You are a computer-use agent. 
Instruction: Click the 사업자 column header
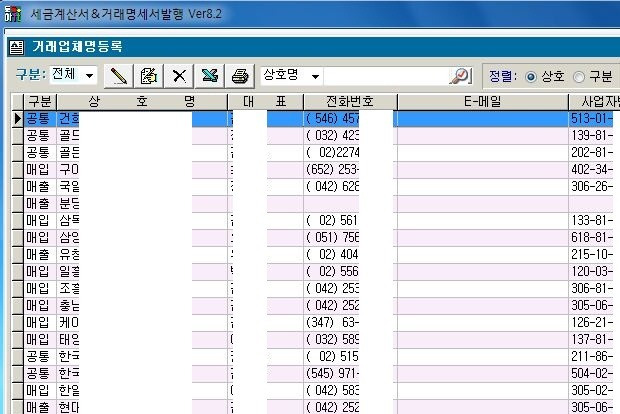pos(594,102)
